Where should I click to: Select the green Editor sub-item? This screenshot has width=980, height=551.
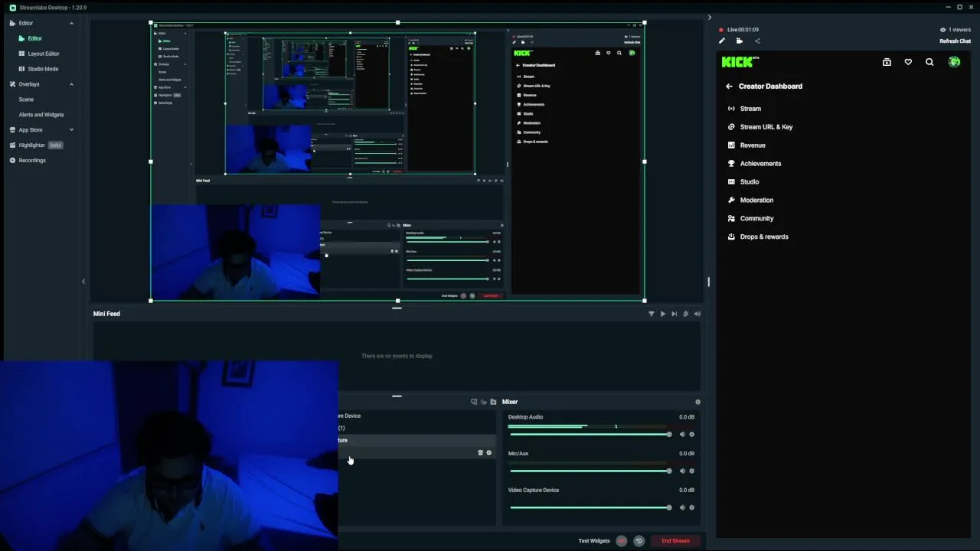[x=34, y=38]
